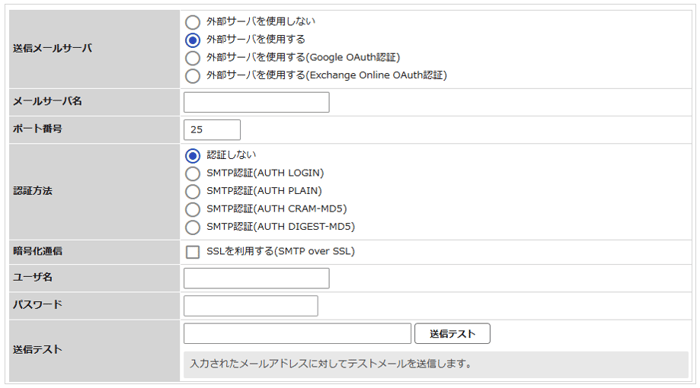Screen dimensions: 700x388
Task: Select SMTP認証(AUTH PLAIN) radio button
Action: click(192, 192)
